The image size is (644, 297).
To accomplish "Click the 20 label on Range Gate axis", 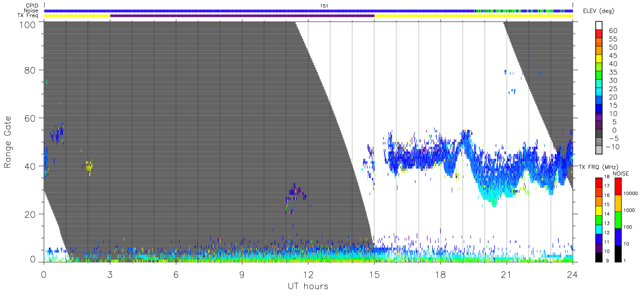I will (x=31, y=214).
